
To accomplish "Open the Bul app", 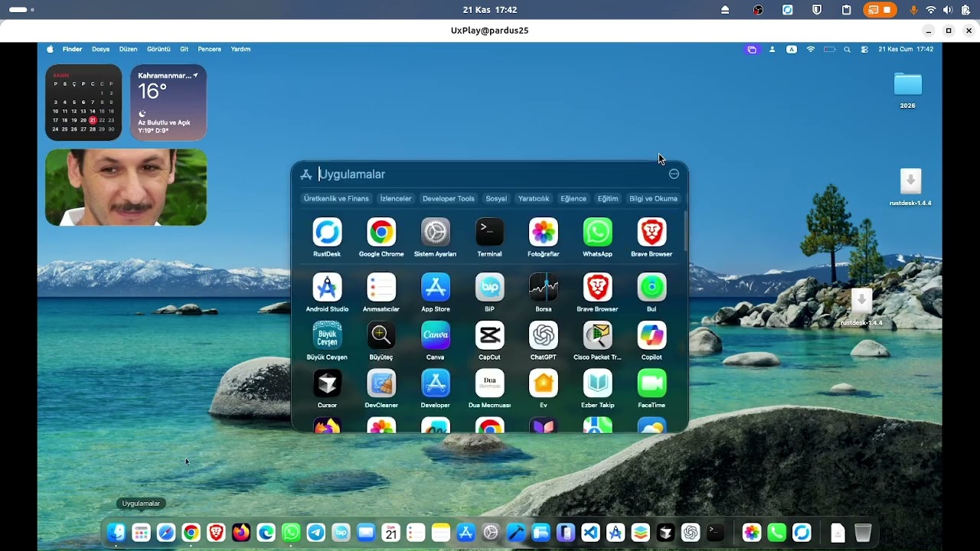I will (652, 287).
